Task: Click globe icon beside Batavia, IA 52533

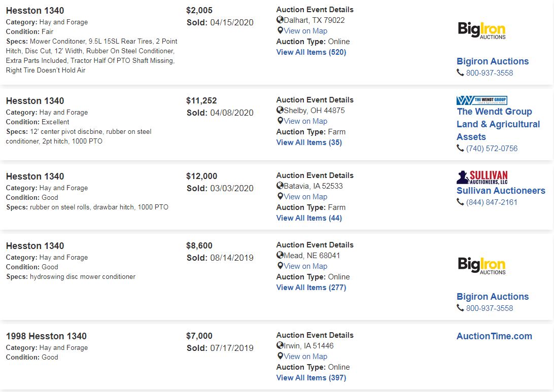Action: (280, 186)
